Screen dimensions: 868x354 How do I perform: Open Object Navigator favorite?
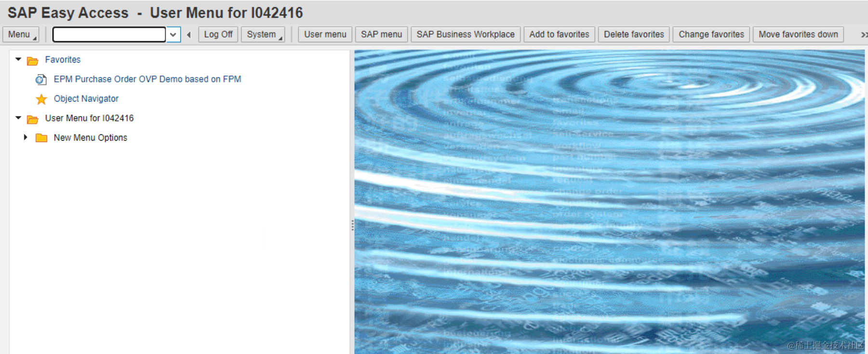point(86,99)
